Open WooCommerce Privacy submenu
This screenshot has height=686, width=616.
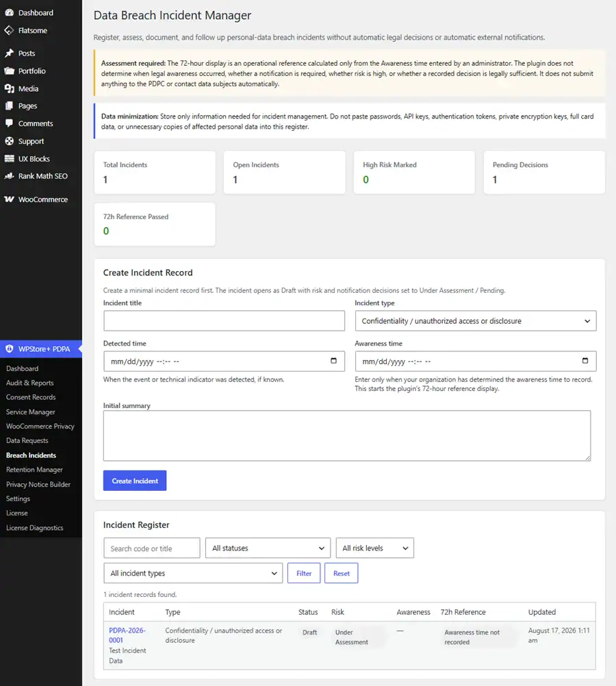point(40,426)
